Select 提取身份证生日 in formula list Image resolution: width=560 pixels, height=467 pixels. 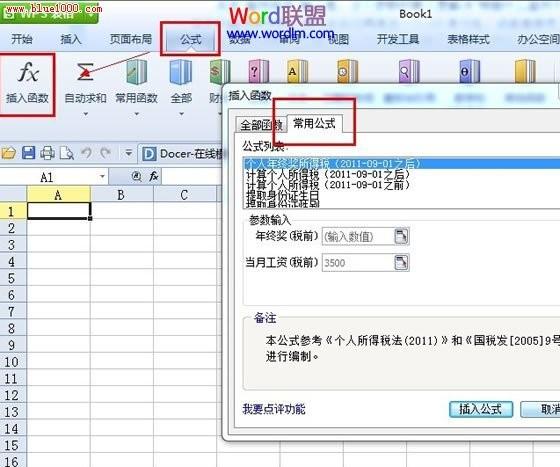pos(282,195)
